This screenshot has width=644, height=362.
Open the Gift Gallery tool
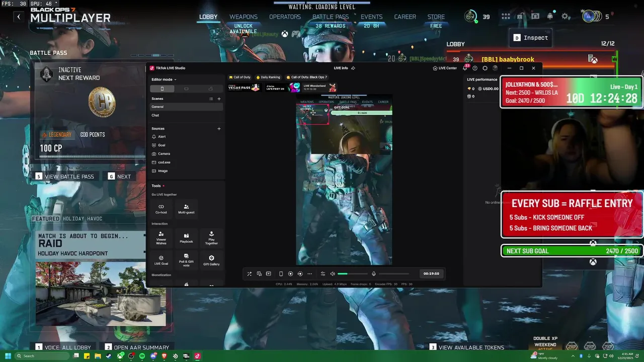pos(211,260)
